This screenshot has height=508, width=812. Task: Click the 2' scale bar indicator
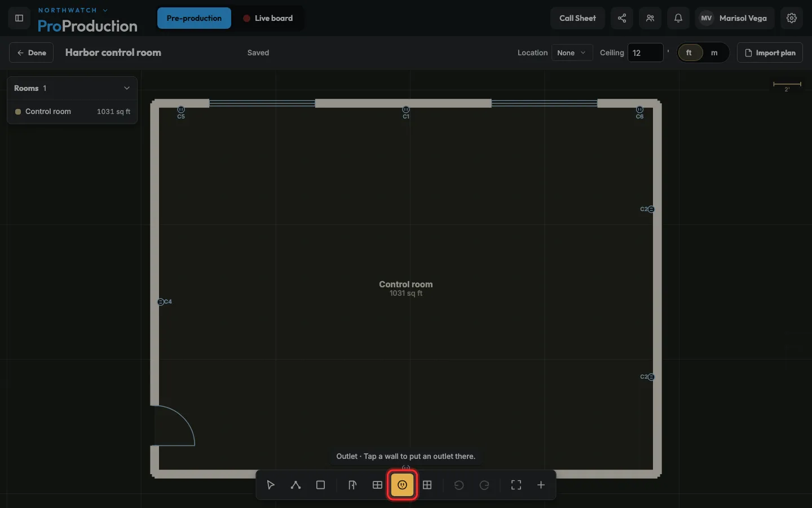[787, 86]
